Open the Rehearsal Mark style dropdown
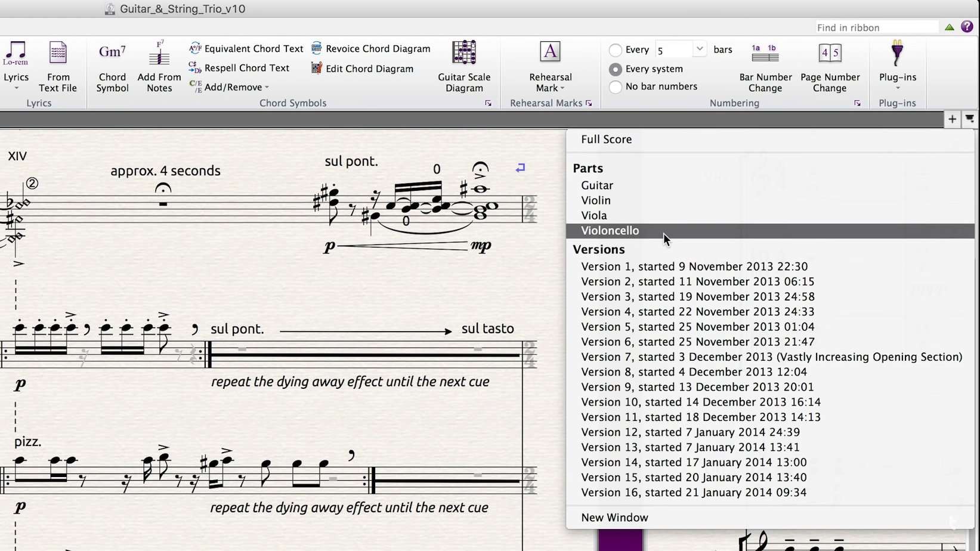Viewport: 980px width, 551px height. pyautogui.click(x=563, y=88)
